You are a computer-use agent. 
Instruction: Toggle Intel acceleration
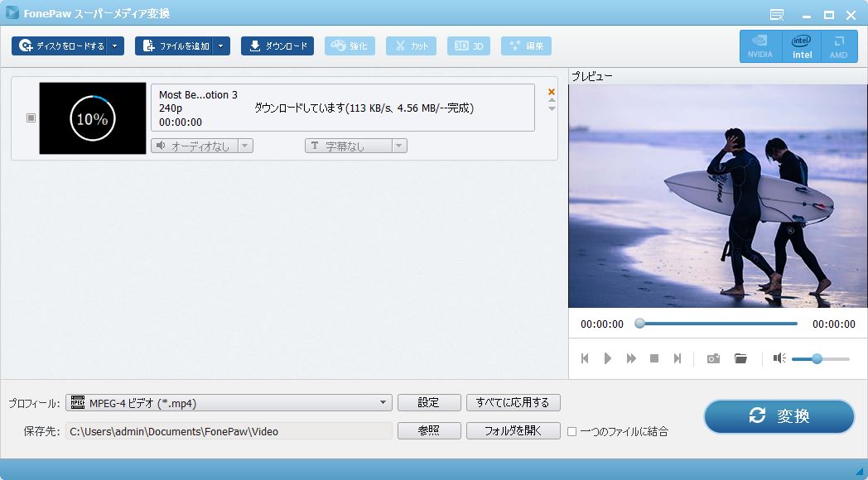(802, 46)
